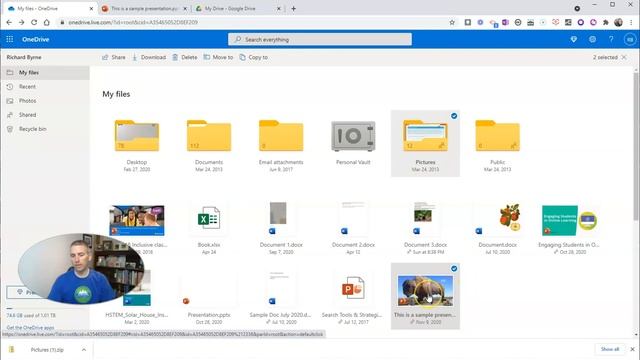Image resolution: width=640 pixels, height=360 pixels.
Task: Open the OneDrive premium diamond icon
Action: [x=573, y=39]
